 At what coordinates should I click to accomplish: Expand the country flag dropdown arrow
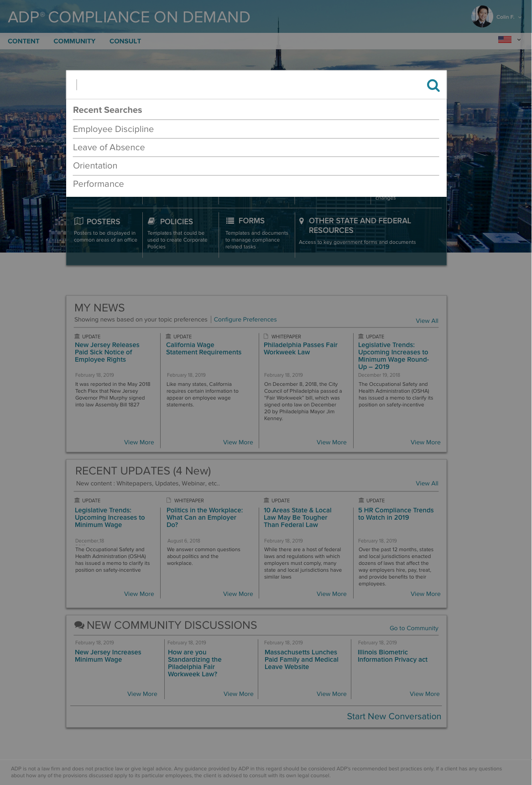[519, 40]
